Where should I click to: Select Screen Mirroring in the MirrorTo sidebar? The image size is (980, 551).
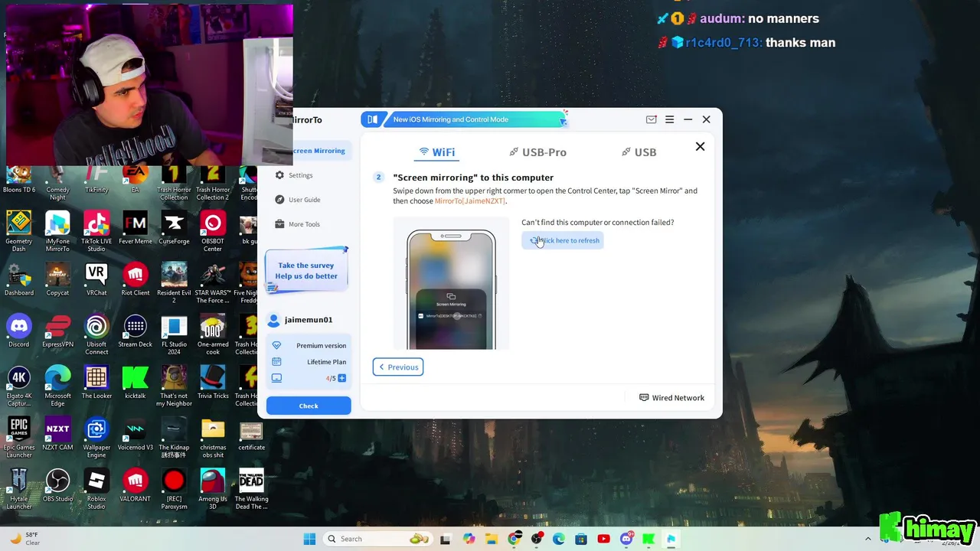coord(318,151)
